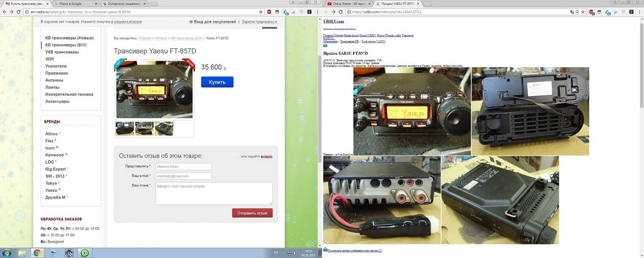Image resolution: width=644 pixels, height=258 pixels.
Task: Open the Windows Start menu
Action: 6,252
